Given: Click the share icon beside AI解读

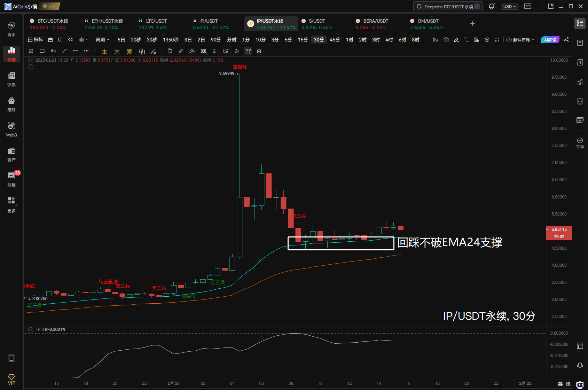Looking at the screenshot, I should 566,40.
